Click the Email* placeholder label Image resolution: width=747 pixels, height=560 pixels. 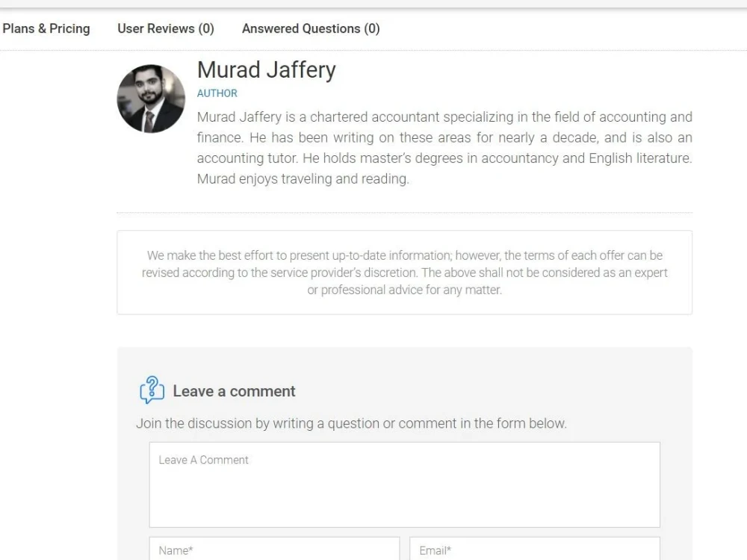click(x=435, y=550)
